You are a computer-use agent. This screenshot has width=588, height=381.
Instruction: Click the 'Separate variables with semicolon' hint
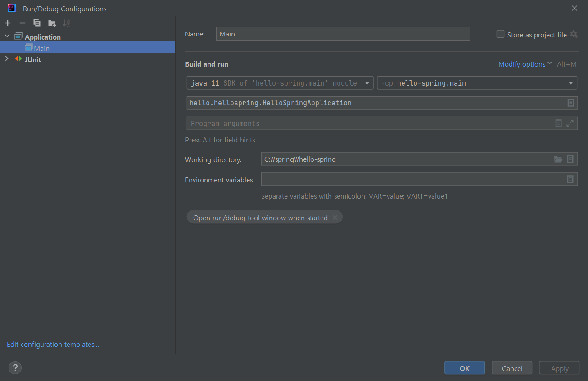coord(354,196)
